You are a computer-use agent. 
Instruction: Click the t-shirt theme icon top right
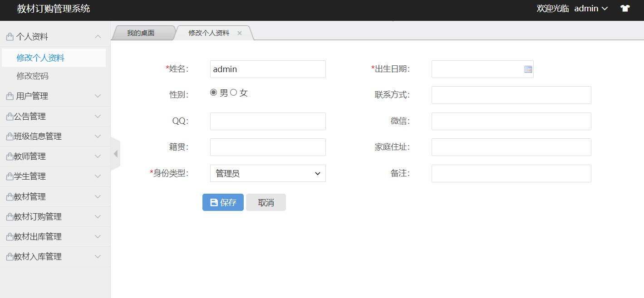tap(625, 8)
